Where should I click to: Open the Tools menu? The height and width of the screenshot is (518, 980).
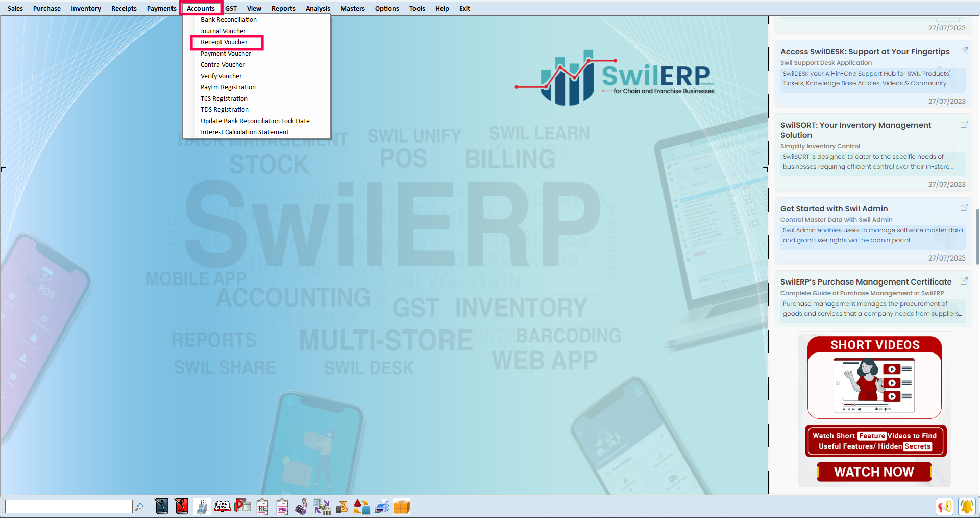[417, 8]
